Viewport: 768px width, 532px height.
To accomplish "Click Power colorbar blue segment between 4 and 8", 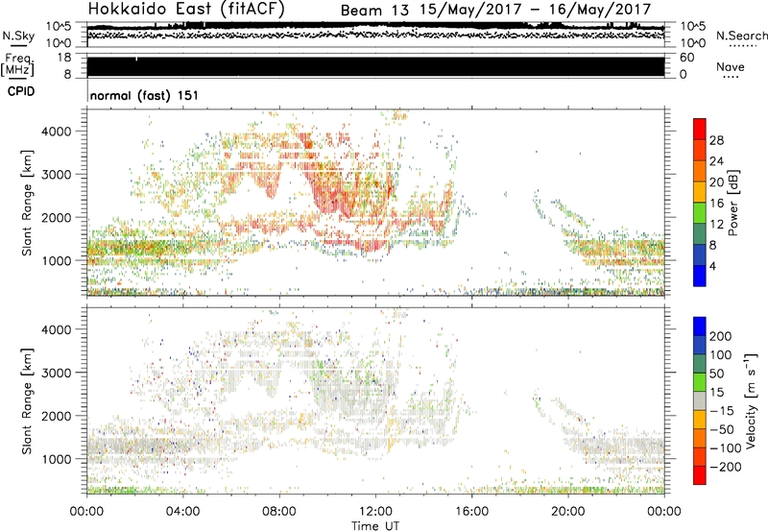I will (x=700, y=254).
